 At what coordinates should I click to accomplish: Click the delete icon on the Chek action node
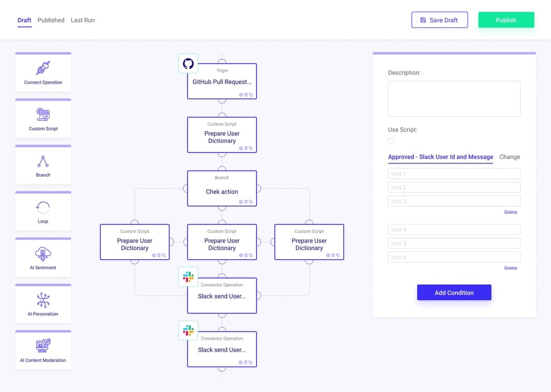[245, 202]
